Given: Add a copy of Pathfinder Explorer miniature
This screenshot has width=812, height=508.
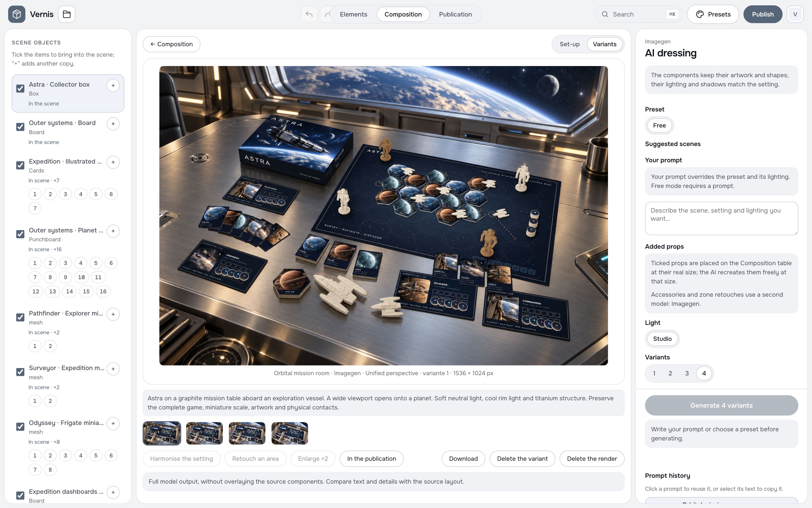Looking at the screenshot, I should click(x=113, y=314).
